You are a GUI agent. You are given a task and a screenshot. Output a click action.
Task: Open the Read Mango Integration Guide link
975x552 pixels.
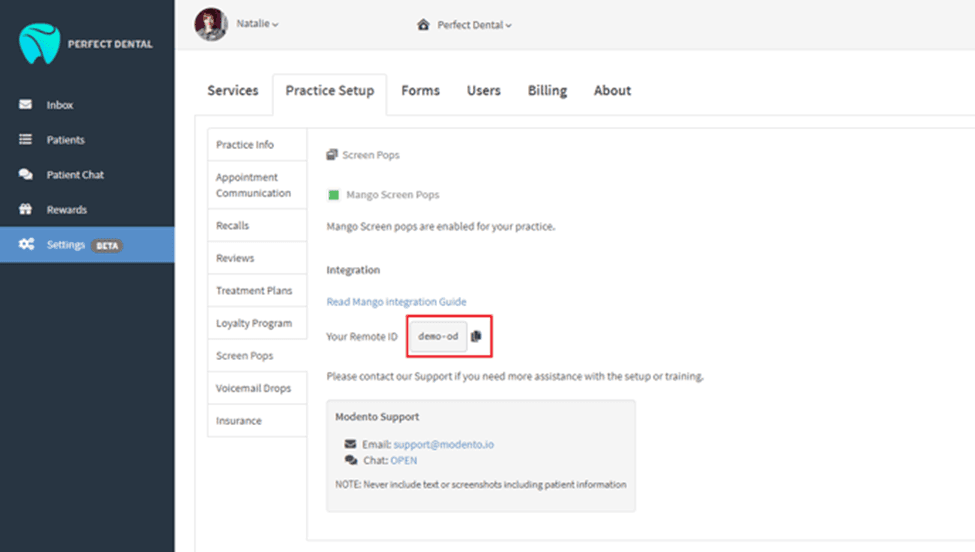[396, 301]
